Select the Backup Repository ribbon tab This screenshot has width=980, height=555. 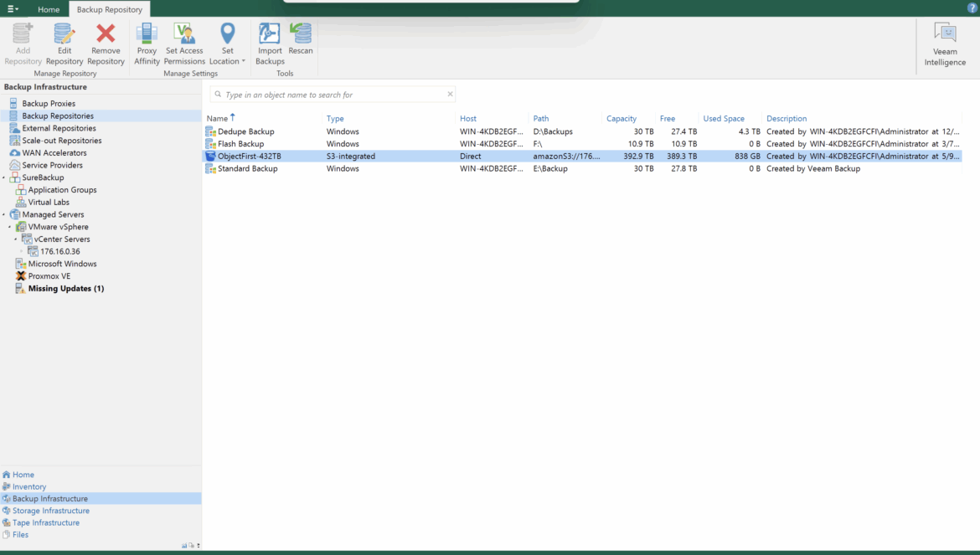point(110,9)
